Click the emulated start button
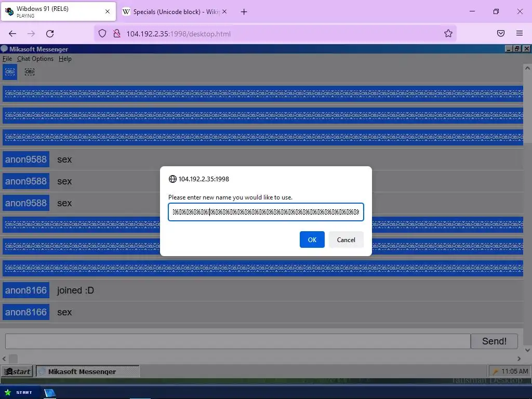532x399 pixels. point(17,371)
